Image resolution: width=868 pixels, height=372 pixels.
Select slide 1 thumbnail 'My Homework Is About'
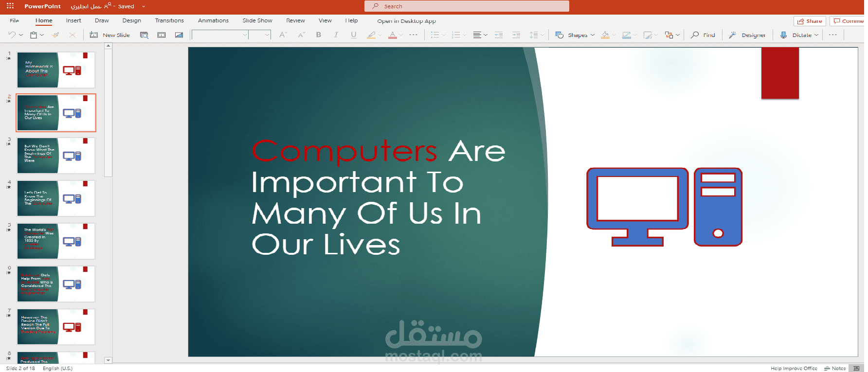click(56, 70)
